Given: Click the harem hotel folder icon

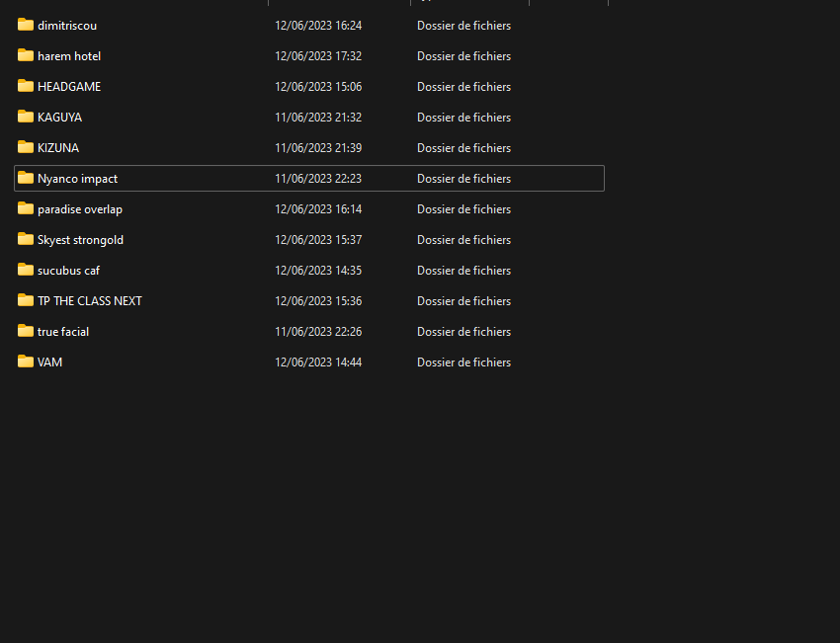Looking at the screenshot, I should (x=26, y=55).
